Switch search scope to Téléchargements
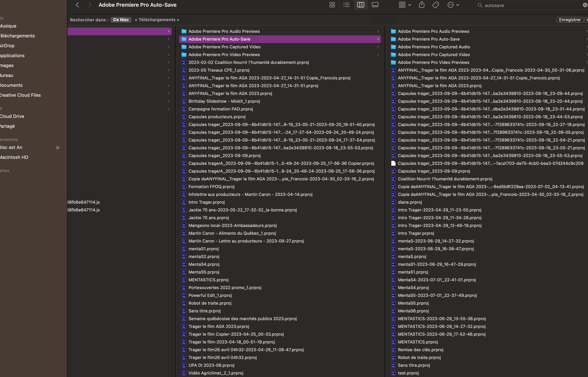 pyautogui.click(x=157, y=20)
